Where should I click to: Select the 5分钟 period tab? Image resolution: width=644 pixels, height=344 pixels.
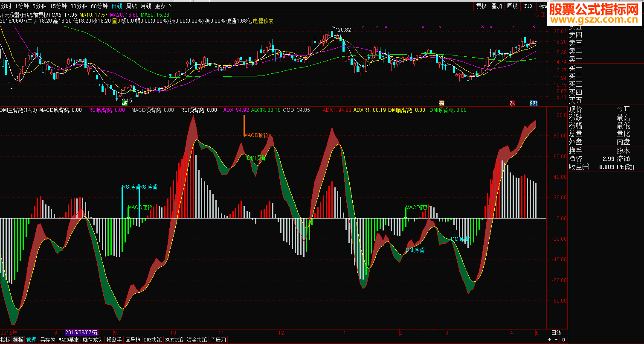click(x=39, y=6)
